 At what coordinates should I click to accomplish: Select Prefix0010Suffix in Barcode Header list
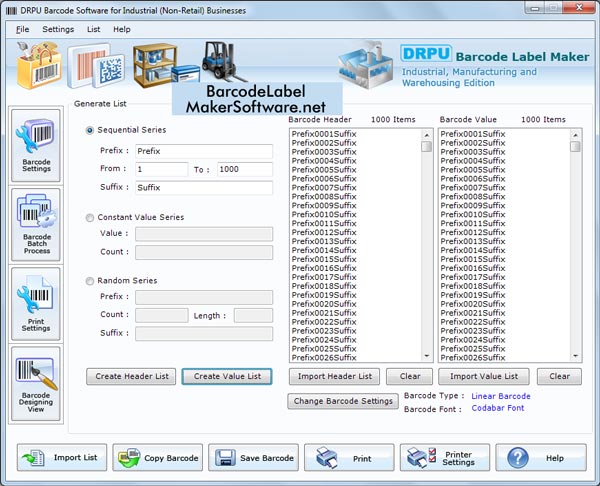(324, 214)
